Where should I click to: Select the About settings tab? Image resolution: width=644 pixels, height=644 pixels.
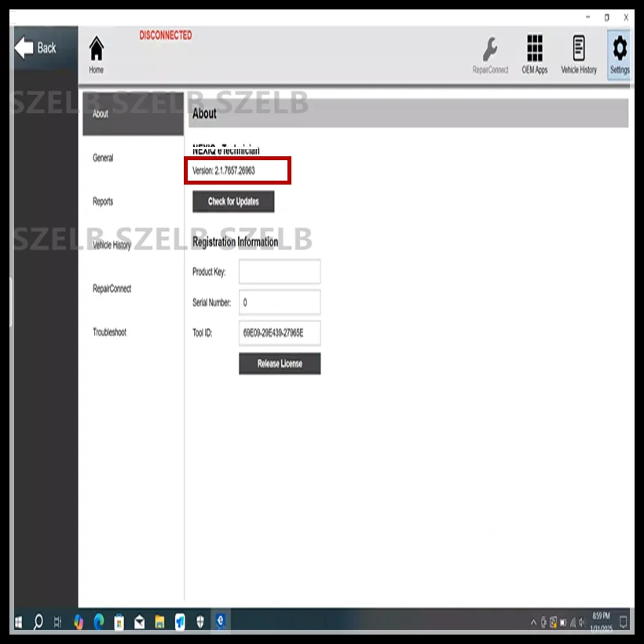133,114
